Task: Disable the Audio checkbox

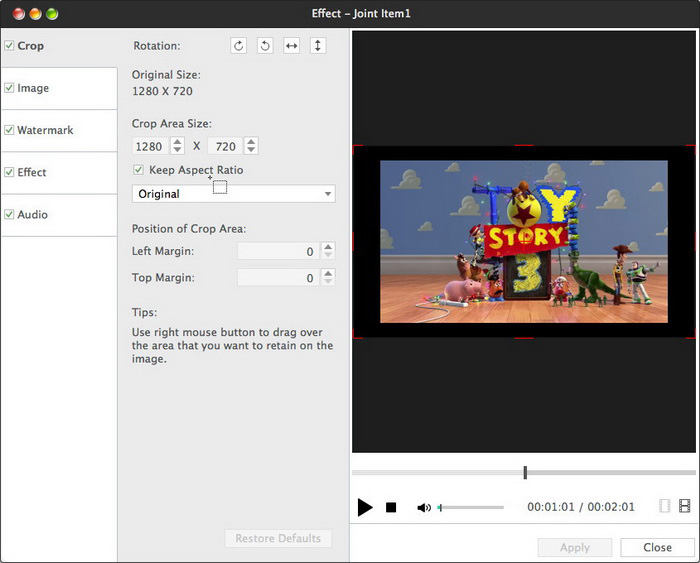Action: (9, 215)
